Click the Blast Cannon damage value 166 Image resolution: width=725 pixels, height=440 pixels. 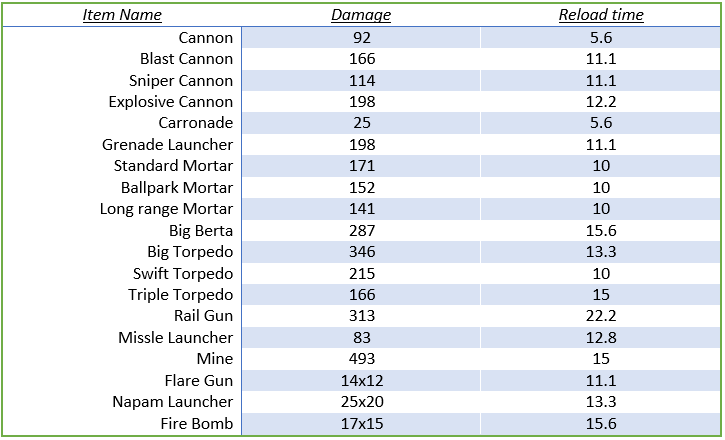coord(361,59)
